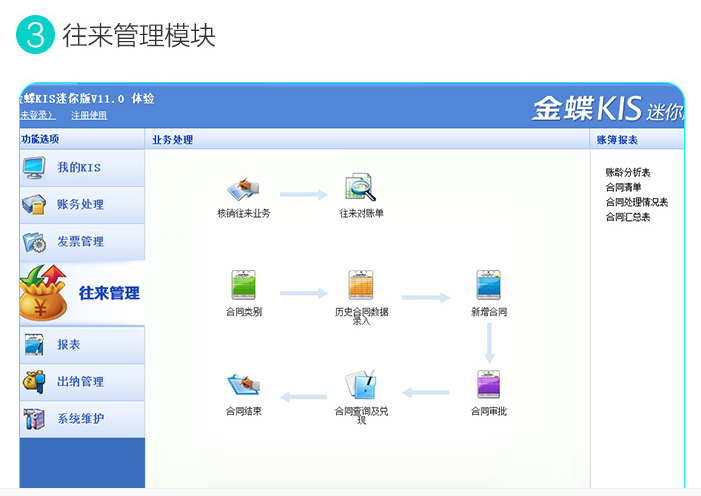Click the 合同查询及兑现 icon
Viewport: 701px width, 496px height.
pos(361,385)
